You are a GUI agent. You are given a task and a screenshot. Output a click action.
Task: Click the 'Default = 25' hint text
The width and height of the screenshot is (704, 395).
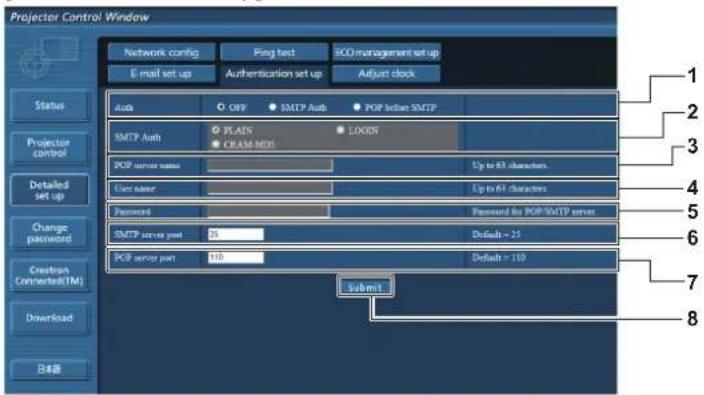[x=496, y=234]
